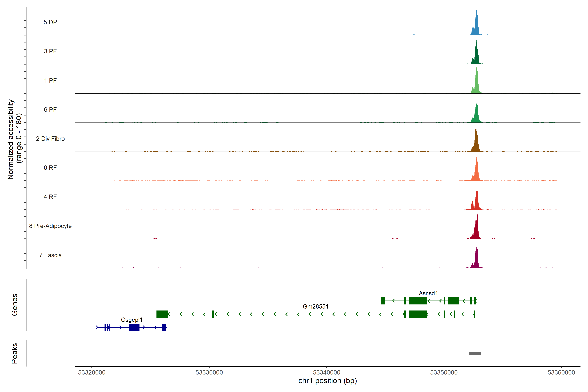Screen dimensions: 588x392
Task: Click the 53340000 axis tick label
Action: (327, 373)
